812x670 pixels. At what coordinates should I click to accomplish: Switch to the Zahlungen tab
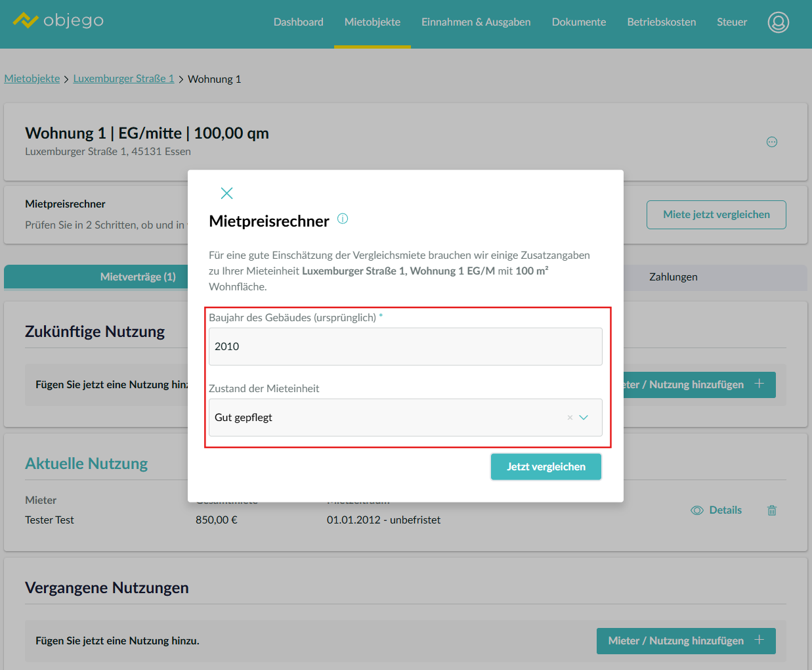click(x=673, y=277)
